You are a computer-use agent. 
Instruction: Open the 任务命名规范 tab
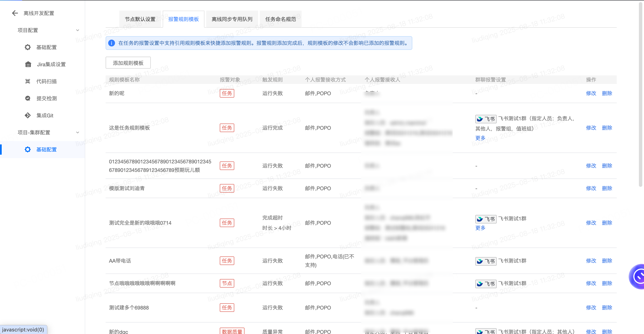click(x=280, y=19)
